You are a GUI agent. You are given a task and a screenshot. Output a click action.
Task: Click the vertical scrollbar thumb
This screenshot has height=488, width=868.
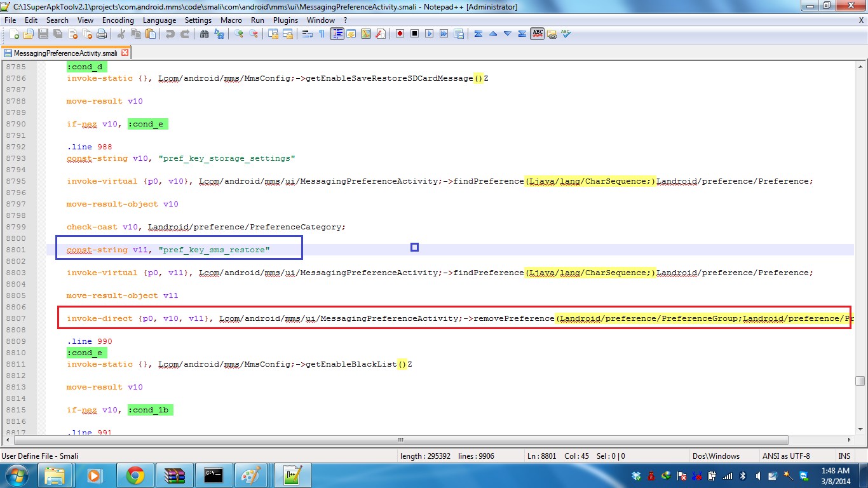click(x=860, y=381)
